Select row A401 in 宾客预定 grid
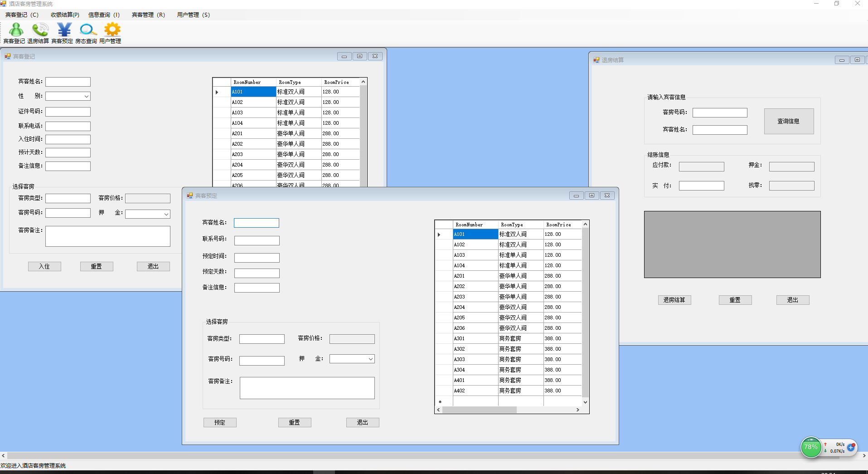The width and height of the screenshot is (868, 474). pyautogui.click(x=508, y=380)
